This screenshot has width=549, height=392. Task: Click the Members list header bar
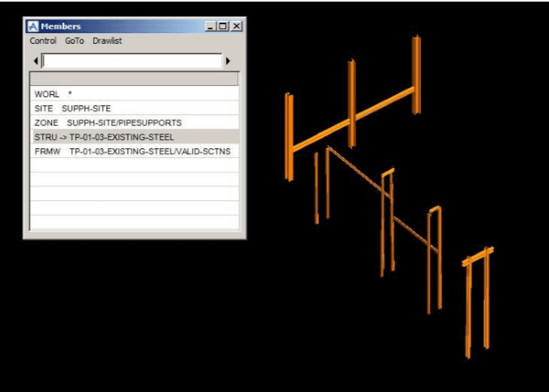(134, 79)
